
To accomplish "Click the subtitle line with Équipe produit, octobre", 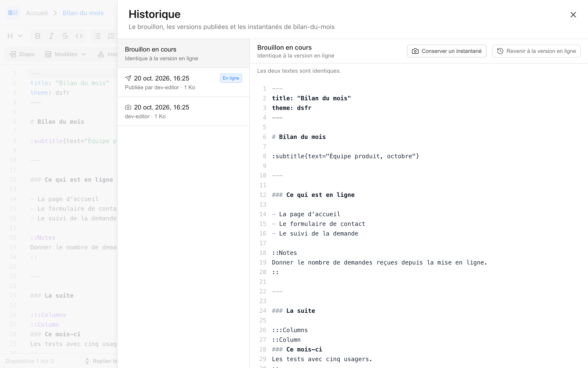I will 345,156.
